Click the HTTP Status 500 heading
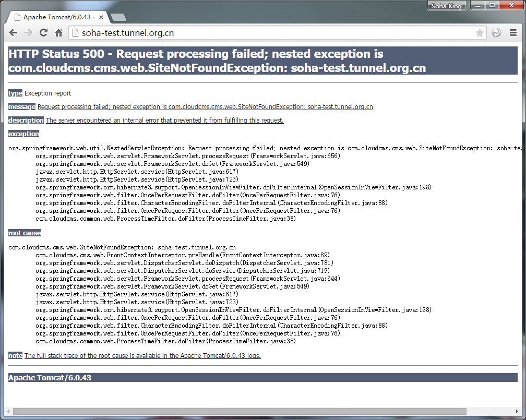This screenshot has width=526, height=420. (x=262, y=61)
